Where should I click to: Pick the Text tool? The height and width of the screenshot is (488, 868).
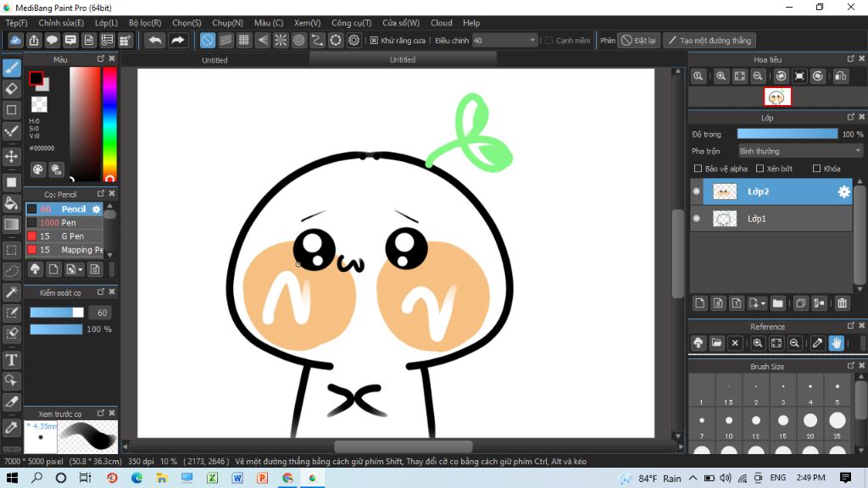tap(12, 360)
